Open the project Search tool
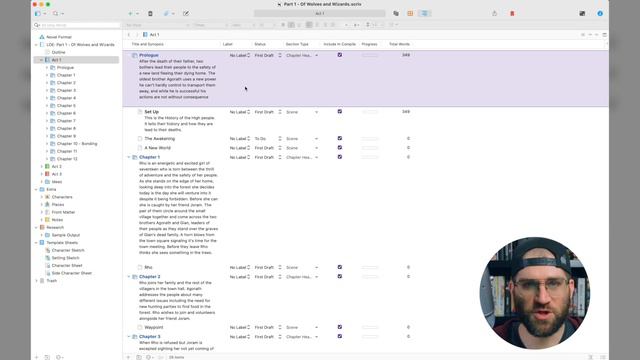Image resolution: width=640 pixels, height=360 pixels. coord(56,13)
